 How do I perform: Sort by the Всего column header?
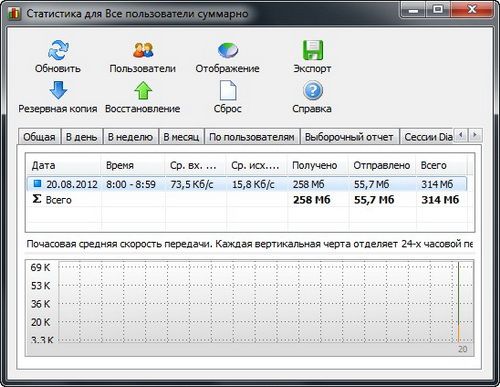(x=442, y=165)
